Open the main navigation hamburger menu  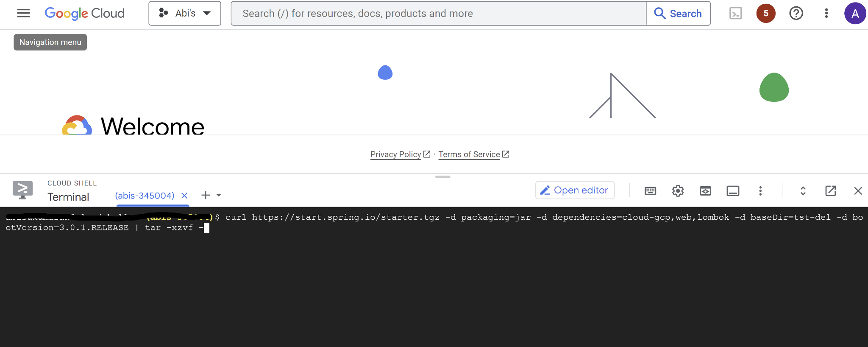(x=23, y=14)
